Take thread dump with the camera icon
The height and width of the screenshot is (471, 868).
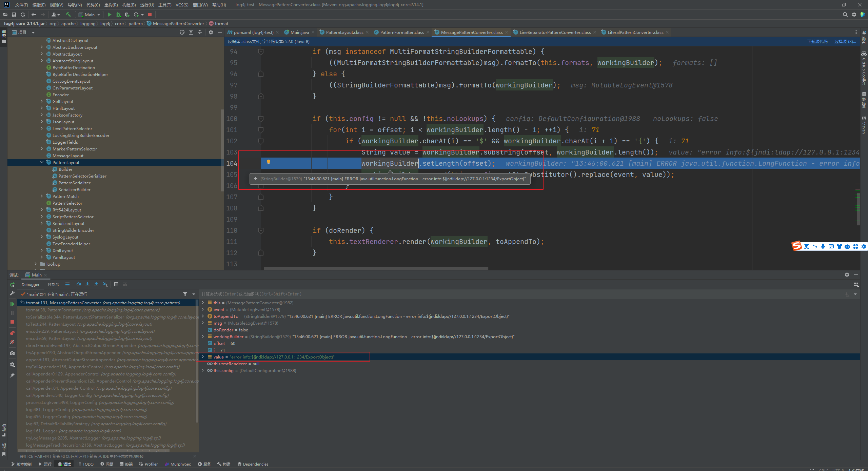(x=12, y=353)
